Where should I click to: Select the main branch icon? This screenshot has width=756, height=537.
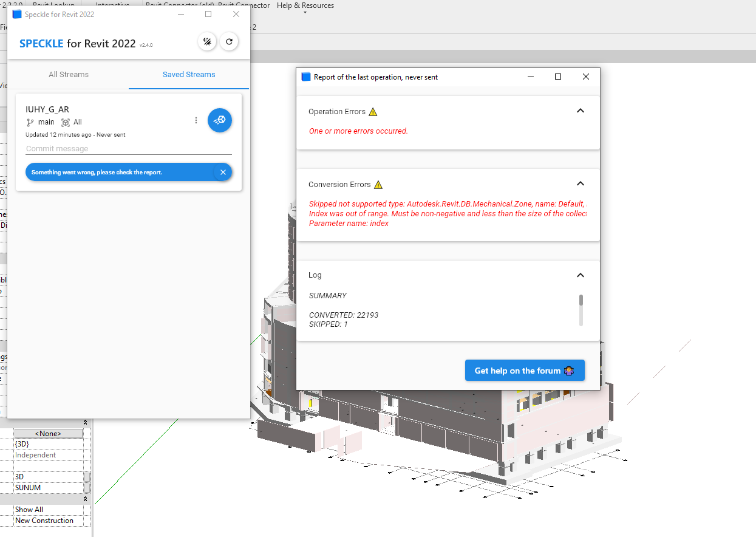[x=30, y=122]
